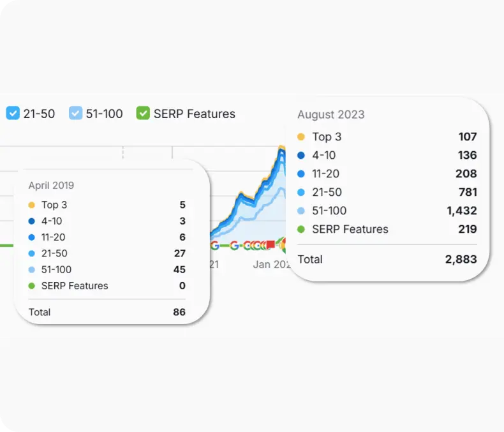
Task: Click the 1,432 value for 51-100
Action: [x=462, y=211]
